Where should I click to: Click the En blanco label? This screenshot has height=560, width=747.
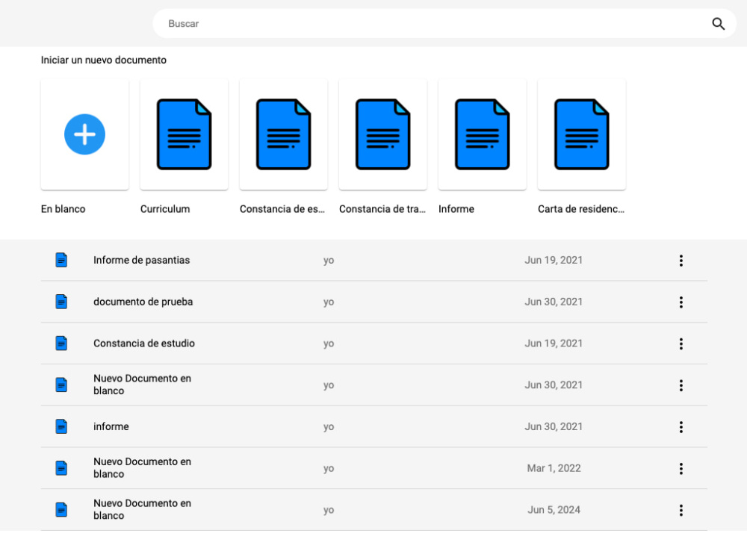click(x=63, y=209)
